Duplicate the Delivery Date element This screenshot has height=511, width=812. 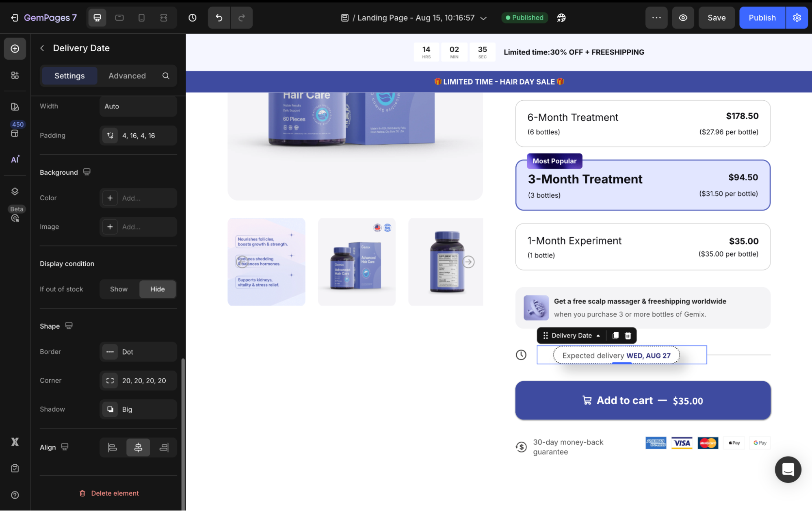click(615, 336)
